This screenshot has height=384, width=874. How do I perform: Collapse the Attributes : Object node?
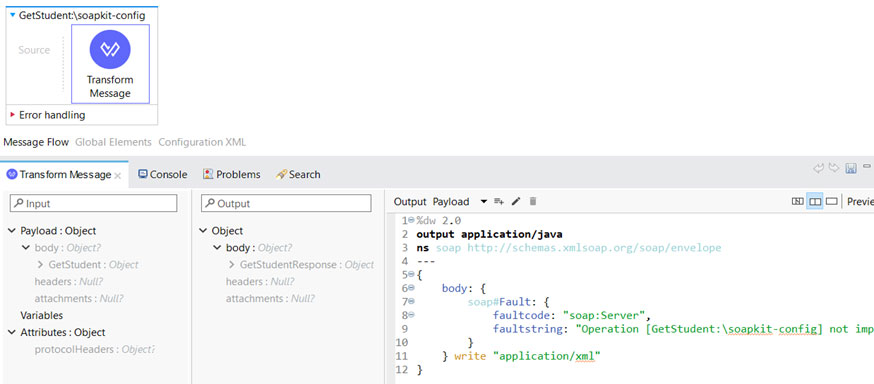pyautogui.click(x=12, y=332)
